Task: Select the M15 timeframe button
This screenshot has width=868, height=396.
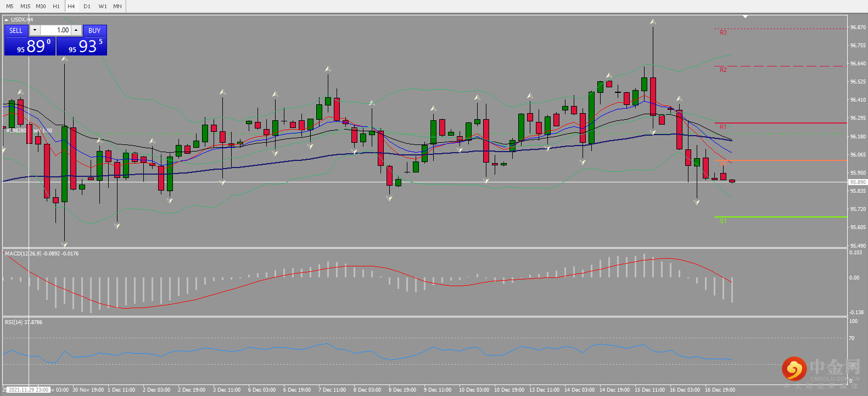Action: 25,6
